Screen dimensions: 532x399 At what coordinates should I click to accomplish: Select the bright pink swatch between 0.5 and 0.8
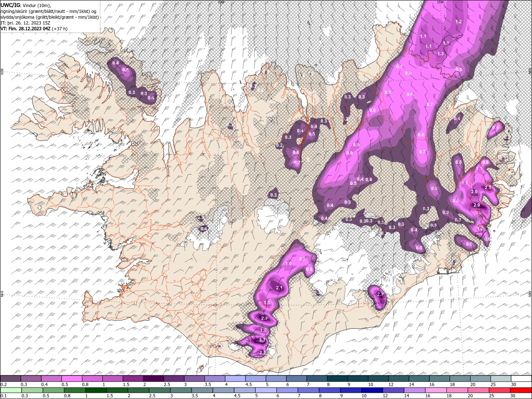[71, 379]
